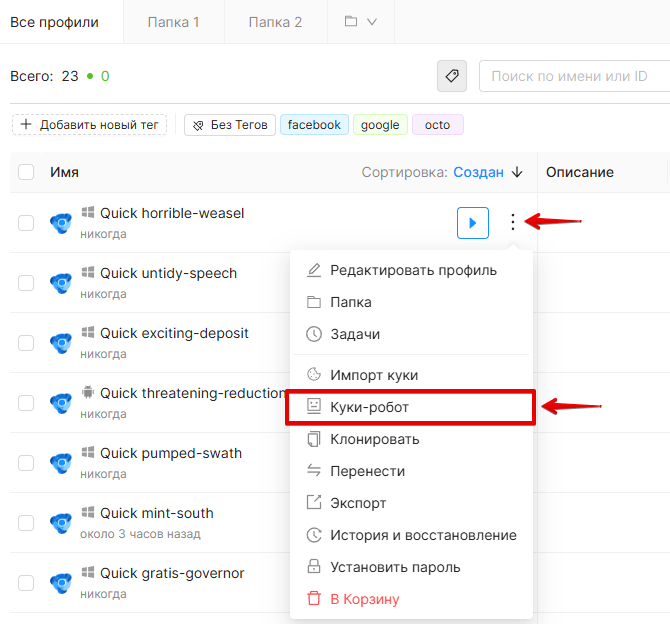Click browser icon of Quick threatening-reduction
670x624 pixels.
pyautogui.click(x=61, y=403)
